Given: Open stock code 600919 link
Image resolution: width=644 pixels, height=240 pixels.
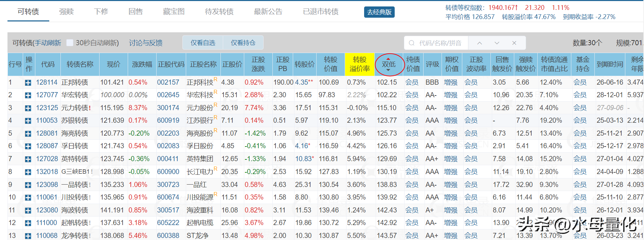Looking at the screenshot, I should tap(168, 121).
